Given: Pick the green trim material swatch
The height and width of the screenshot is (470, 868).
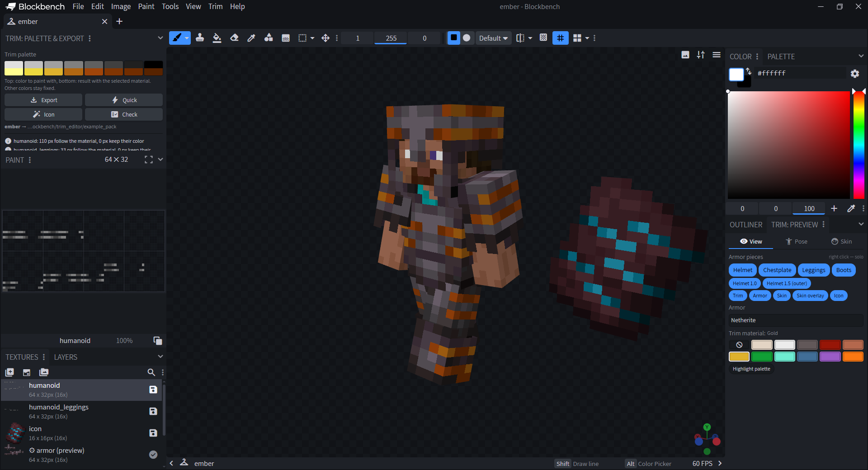Looking at the screenshot, I should click(x=762, y=357).
